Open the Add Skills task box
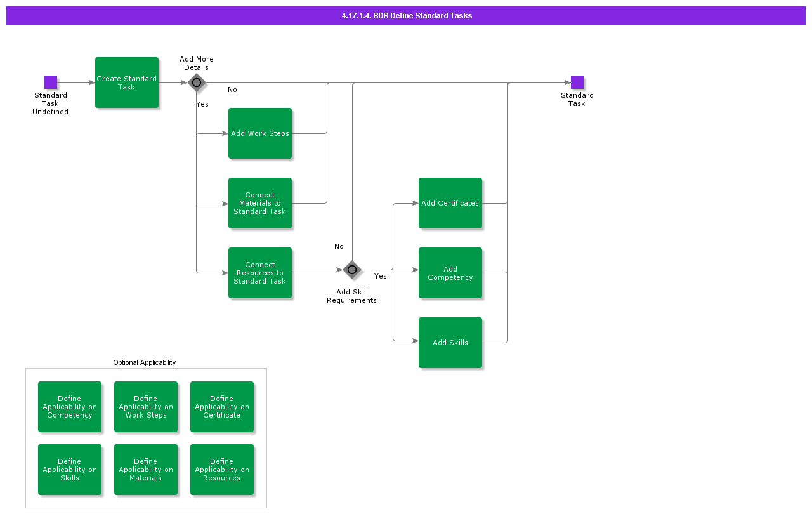This screenshot has height=514, width=812. tap(450, 343)
